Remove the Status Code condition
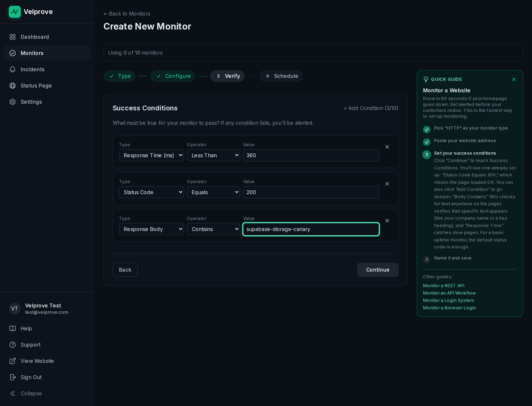The width and height of the screenshot is (532, 406). coord(387,184)
